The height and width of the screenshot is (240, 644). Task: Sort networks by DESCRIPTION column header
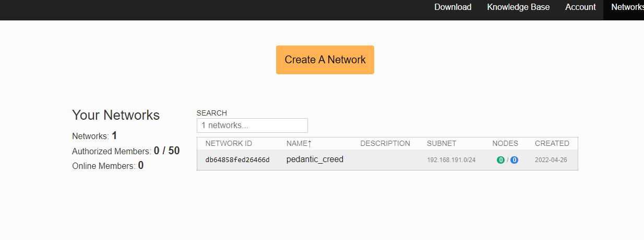(385, 143)
